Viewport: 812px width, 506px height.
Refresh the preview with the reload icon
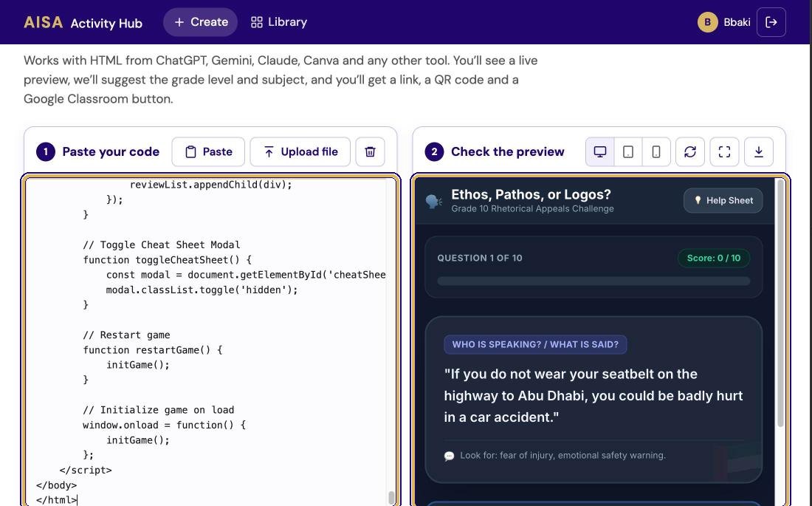(689, 152)
